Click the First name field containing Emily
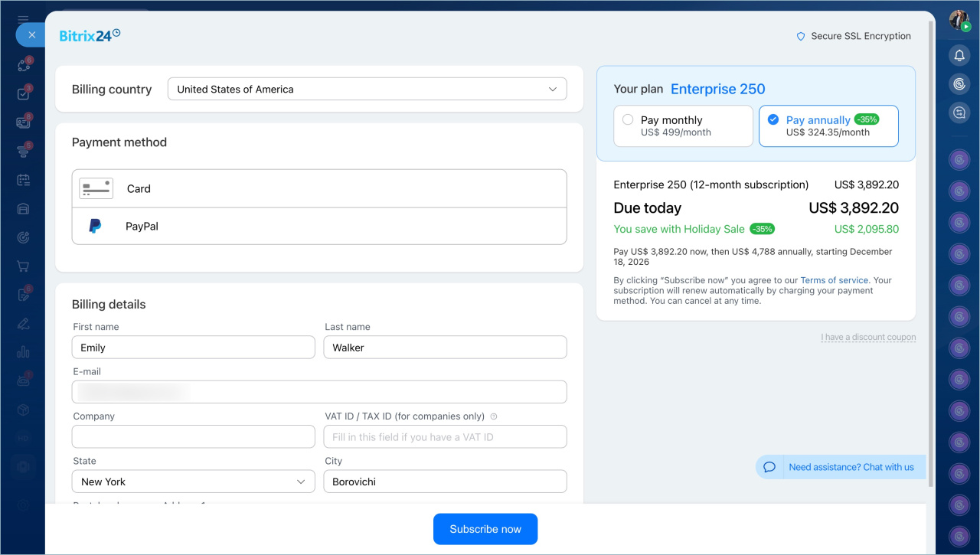 193,347
